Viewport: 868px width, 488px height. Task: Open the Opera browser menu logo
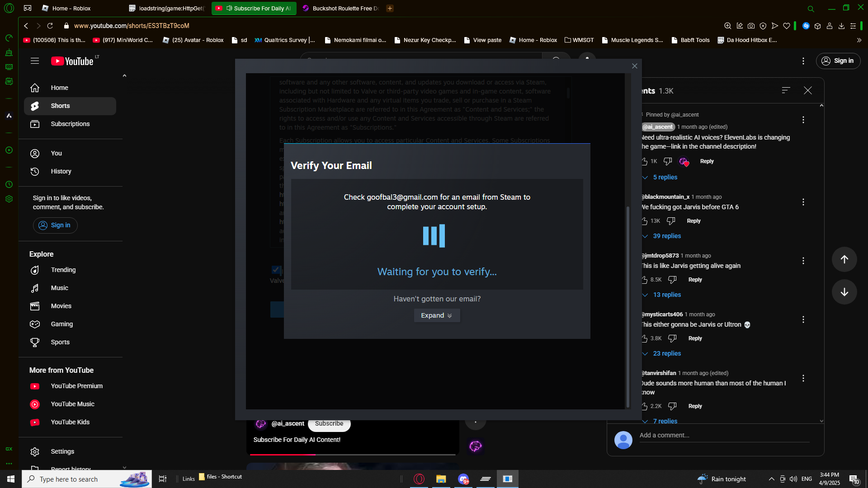pos(9,8)
